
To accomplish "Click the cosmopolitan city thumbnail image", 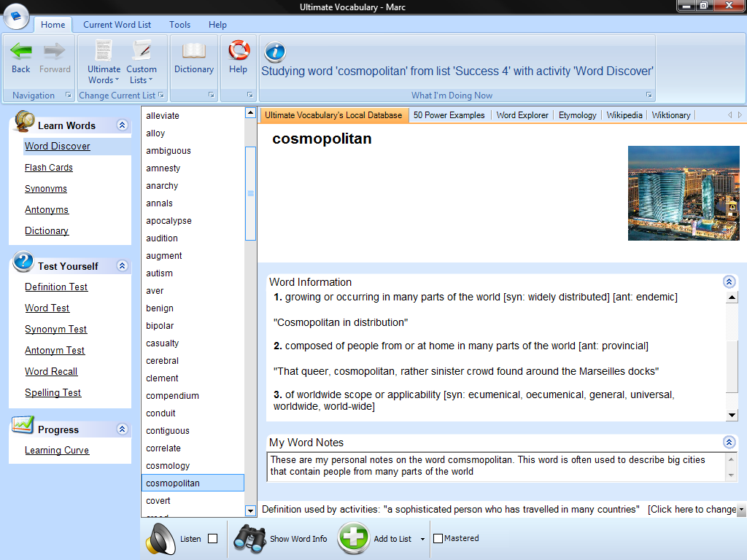I will coord(684,192).
